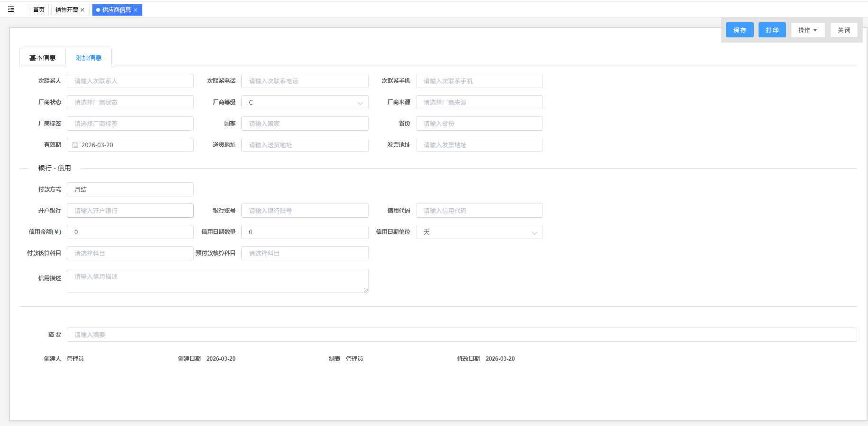
Task: Switch to the 基本信息 tab
Action: pos(43,58)
